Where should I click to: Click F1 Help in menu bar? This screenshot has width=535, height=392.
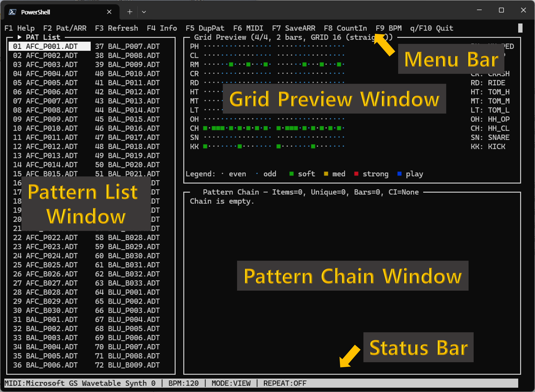[x=20, y=28]
